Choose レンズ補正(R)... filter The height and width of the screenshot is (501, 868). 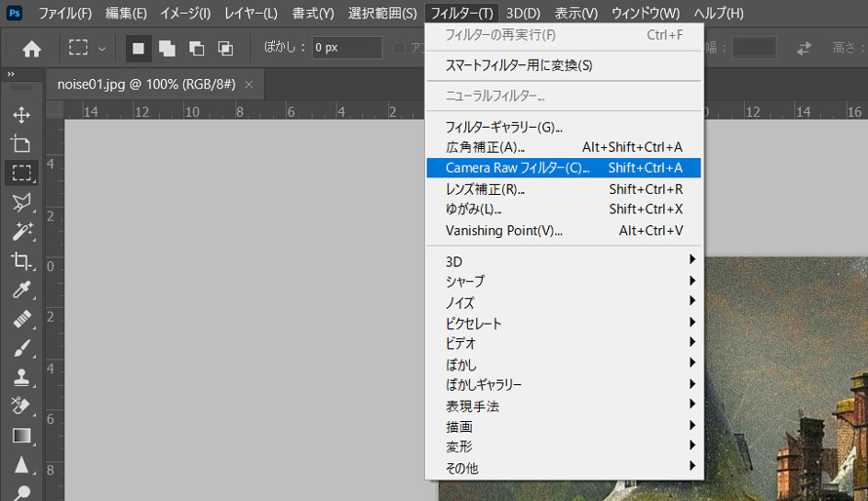[564, 189]
